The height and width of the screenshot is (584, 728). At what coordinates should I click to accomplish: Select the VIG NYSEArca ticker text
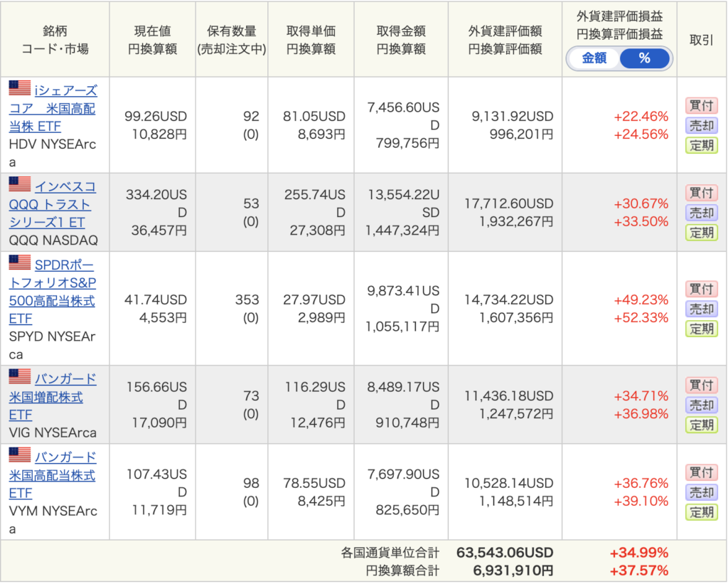53,432
